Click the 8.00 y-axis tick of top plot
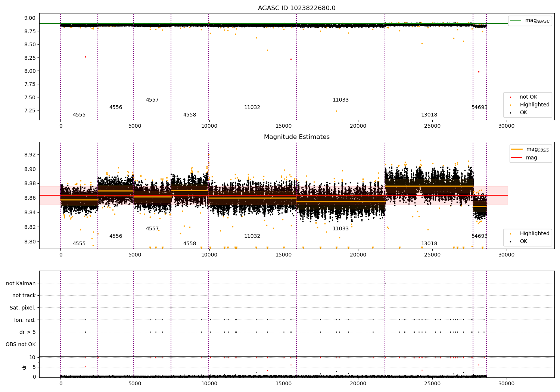 click(x=30, y=71)
